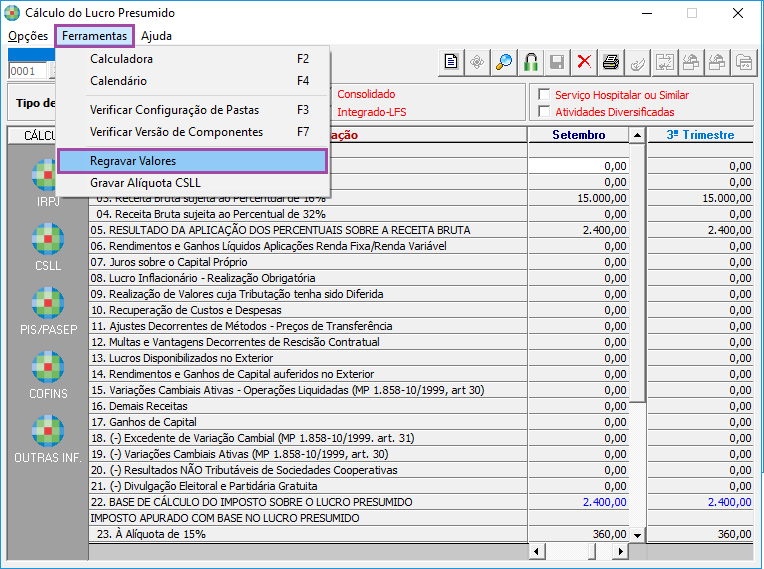Viewport: 764px width, 569px height.
Task: Click the Setembro column header
Action: pos(578,135)
